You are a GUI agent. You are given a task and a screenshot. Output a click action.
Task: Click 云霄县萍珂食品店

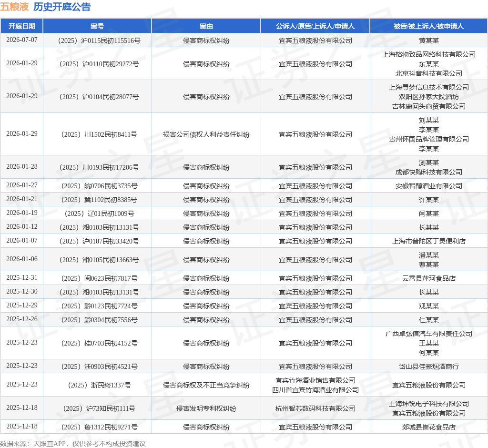pyautogui.click(x=428, y=278)
